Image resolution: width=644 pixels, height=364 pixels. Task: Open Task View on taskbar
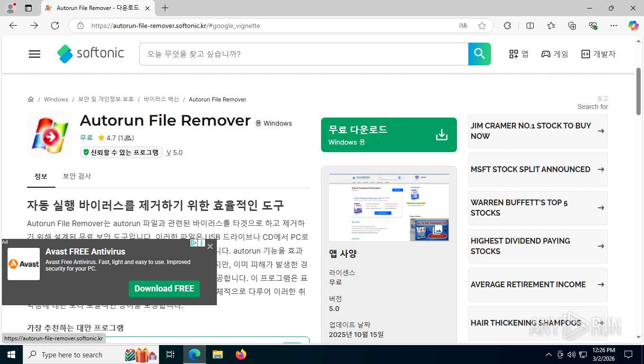click(x=171, y=355)
